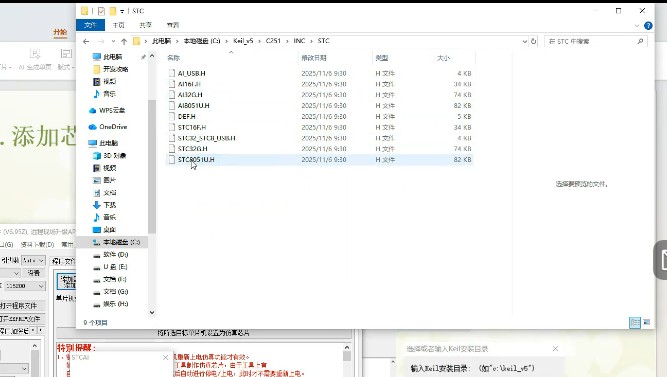The image size is (667, 377).
Task: Open the serial port Auto dropdown in STC-ISP
Action: tap(41, 260)
